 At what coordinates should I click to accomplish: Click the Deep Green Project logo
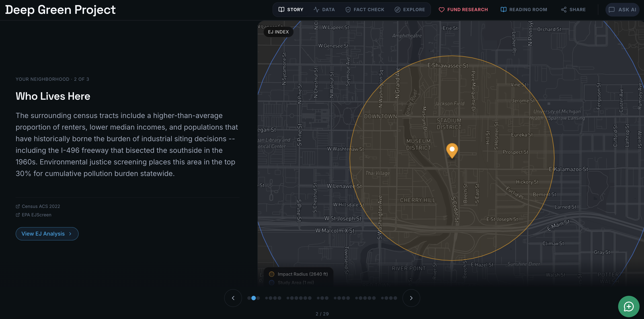coord(60,10)
